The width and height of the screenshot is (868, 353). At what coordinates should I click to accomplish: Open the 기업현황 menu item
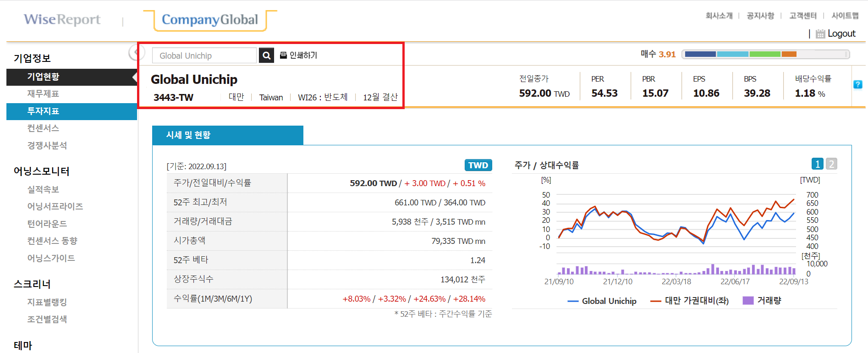[x=43, y=77]
